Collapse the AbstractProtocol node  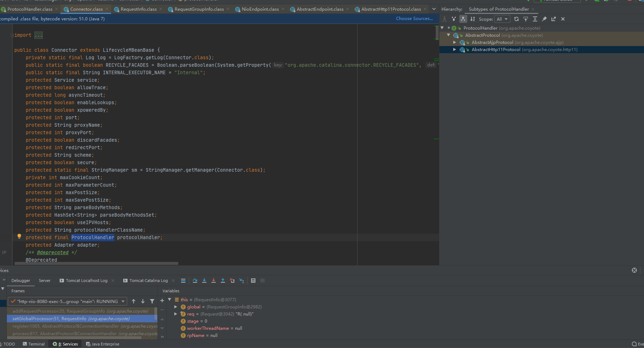click(449, 35)
